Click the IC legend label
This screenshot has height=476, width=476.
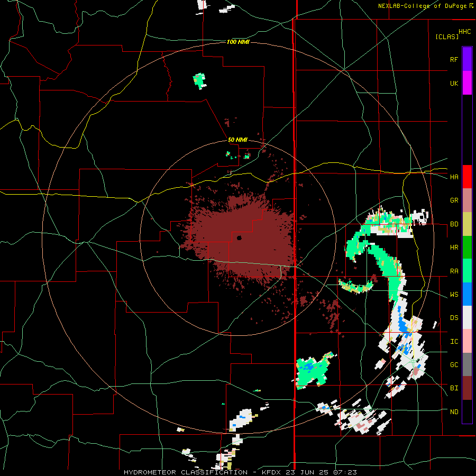(454, 342)
